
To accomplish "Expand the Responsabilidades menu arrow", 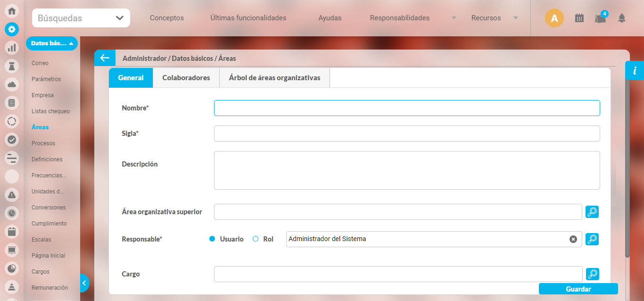I will (454, 18).
